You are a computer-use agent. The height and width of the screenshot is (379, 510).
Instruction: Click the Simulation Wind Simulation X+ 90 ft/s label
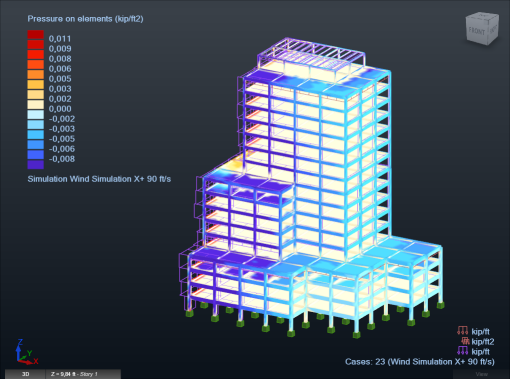coord(99,179)
